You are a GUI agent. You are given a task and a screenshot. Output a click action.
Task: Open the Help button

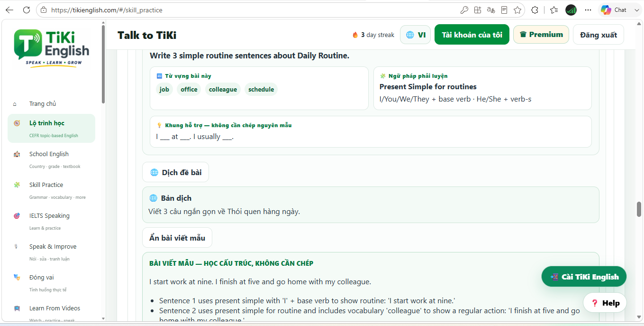click(605, 303)
